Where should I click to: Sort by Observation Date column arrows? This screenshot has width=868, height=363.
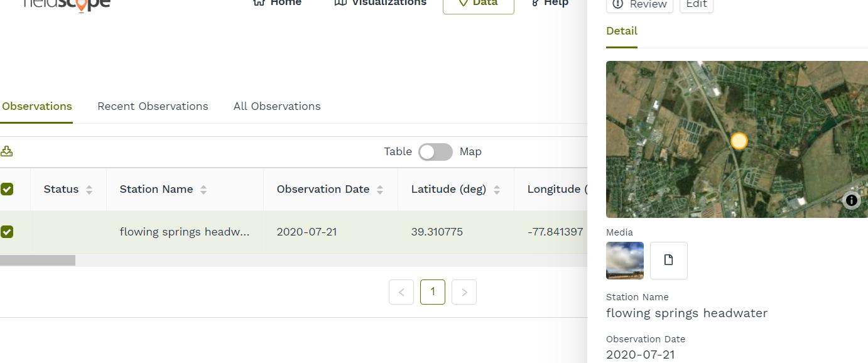pyautogui.click(x=380, y=190)
